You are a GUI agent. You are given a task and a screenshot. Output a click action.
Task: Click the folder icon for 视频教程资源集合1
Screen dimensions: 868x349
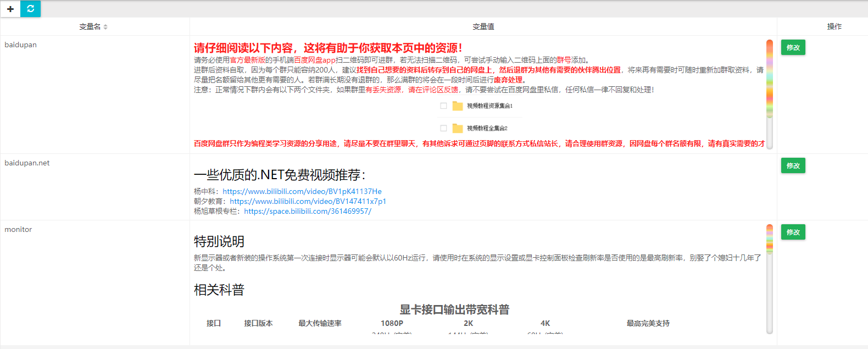[x=458, y=106]
